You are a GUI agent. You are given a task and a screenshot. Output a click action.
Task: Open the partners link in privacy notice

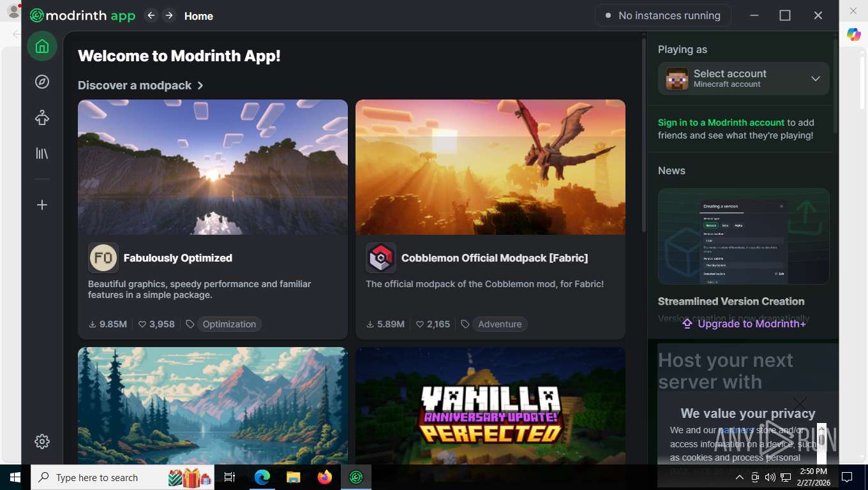(737, 430)
